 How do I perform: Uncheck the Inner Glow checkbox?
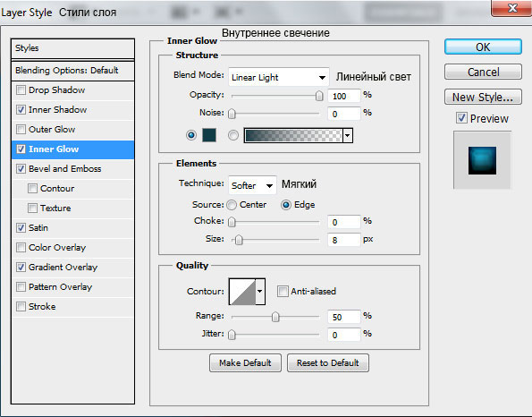click(21, 149)
